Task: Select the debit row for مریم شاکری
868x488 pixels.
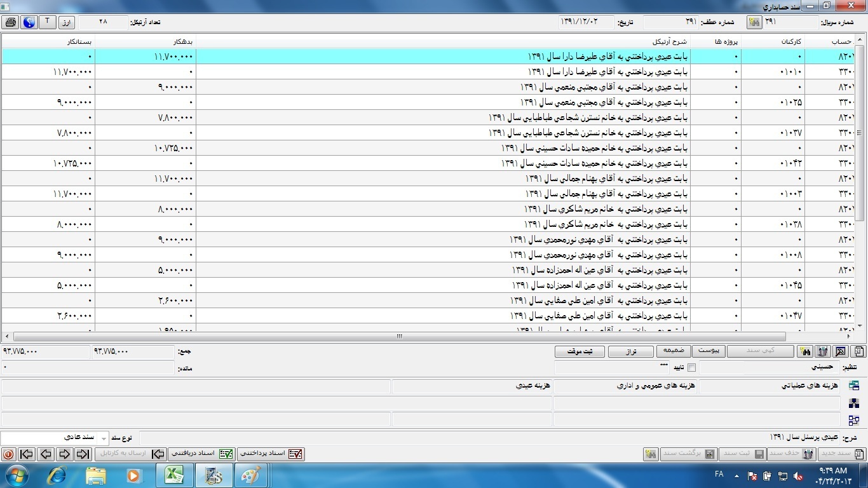Action: click(428, 209)
